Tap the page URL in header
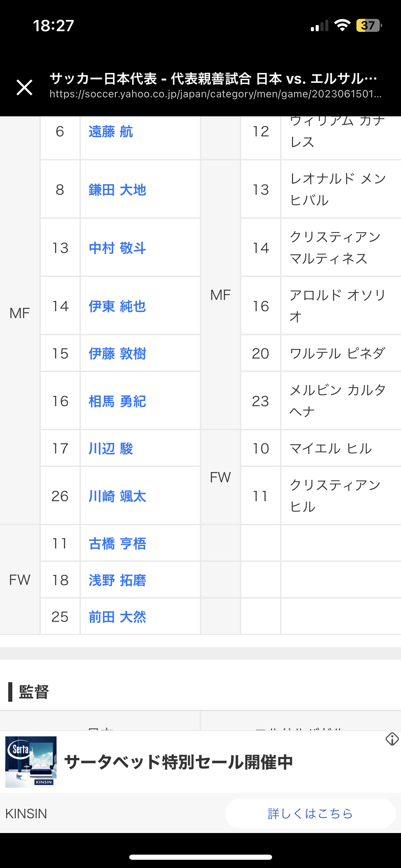Screen dimensions: 401x868 pos(215,94)
